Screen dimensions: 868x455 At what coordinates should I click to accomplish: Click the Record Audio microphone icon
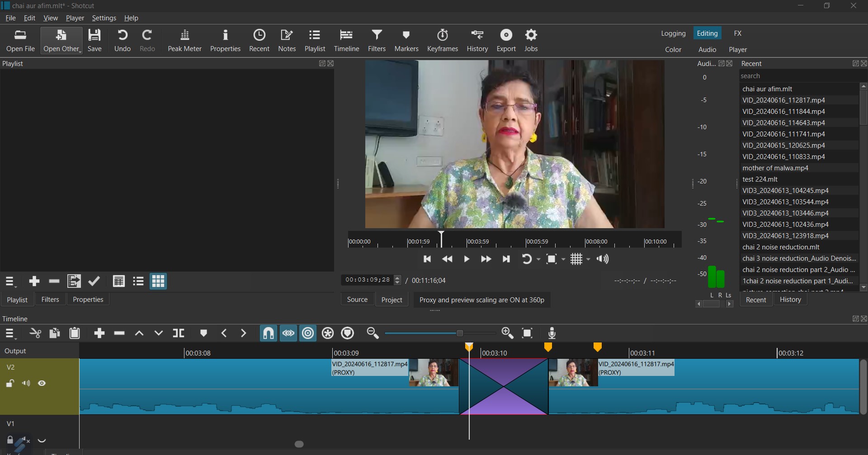coord(552,333)
